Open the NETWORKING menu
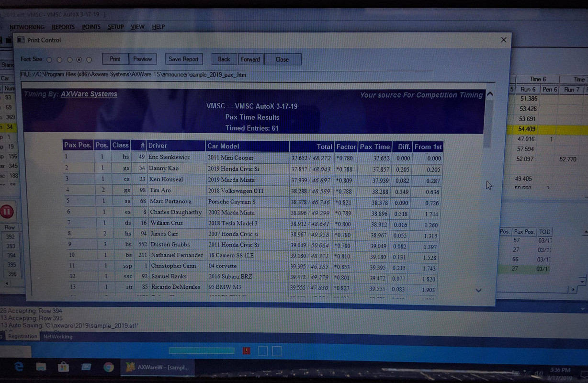Viewport: 588px width, 383px height. point(27,27)
